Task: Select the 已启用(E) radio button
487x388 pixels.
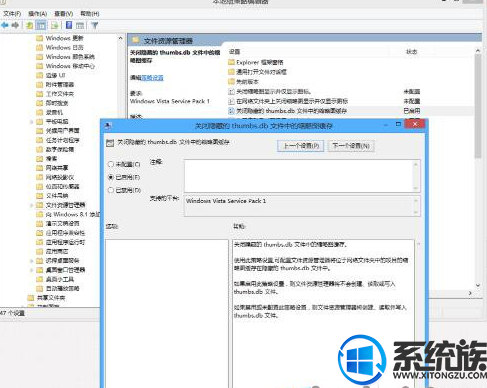Action: pyautogui.click(x=111, y=177)
